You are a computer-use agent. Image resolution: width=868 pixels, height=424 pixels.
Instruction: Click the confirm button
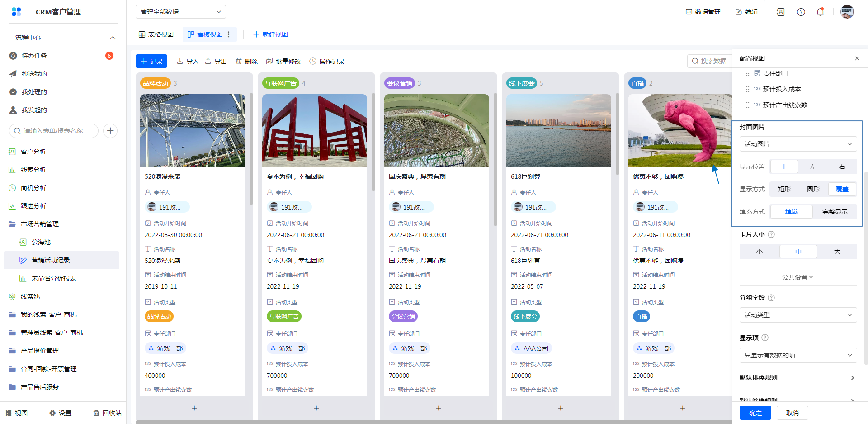755,413
